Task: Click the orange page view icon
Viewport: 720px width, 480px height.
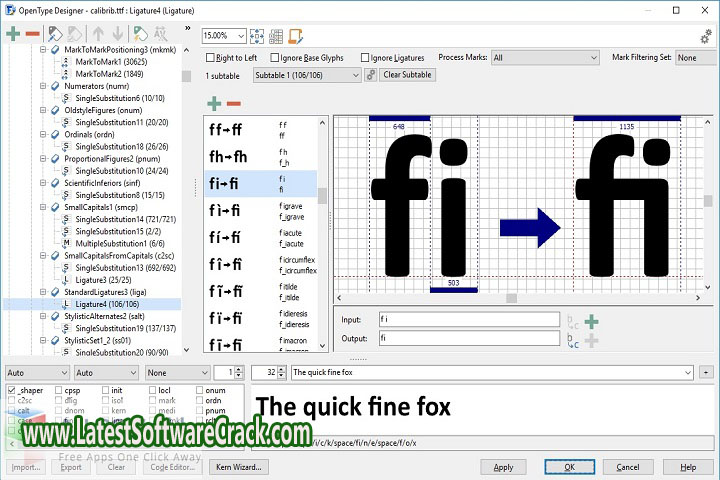Action: tap(295, 36)
